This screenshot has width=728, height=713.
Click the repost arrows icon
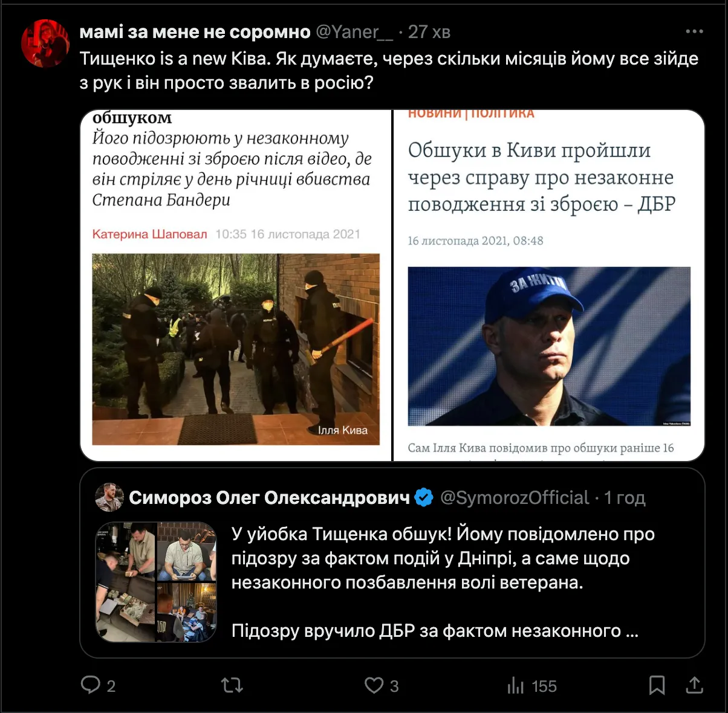pos(232,685)
